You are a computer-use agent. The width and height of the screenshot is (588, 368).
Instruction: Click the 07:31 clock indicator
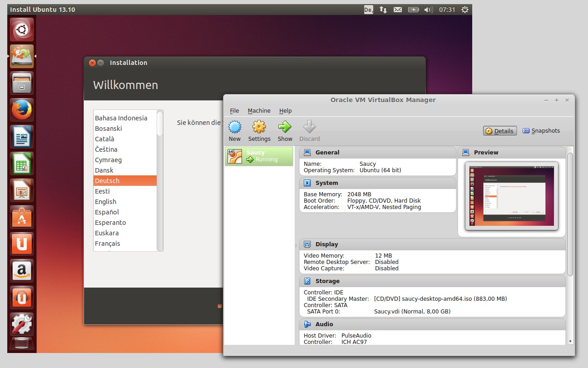tap(447, 10)
